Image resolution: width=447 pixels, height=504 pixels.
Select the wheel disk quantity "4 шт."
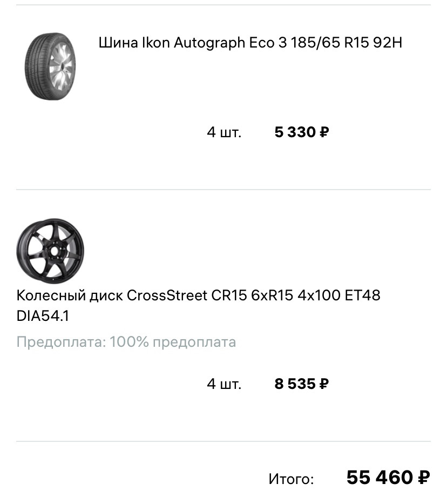pos(224,384)
